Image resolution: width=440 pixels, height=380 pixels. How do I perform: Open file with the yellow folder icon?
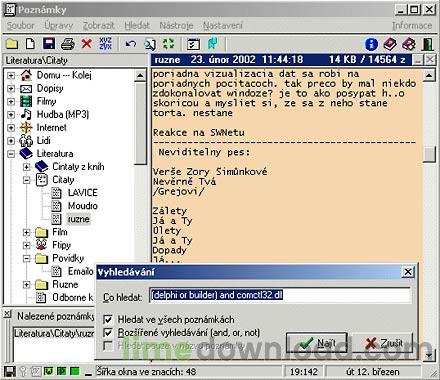(x=12, y=44)
